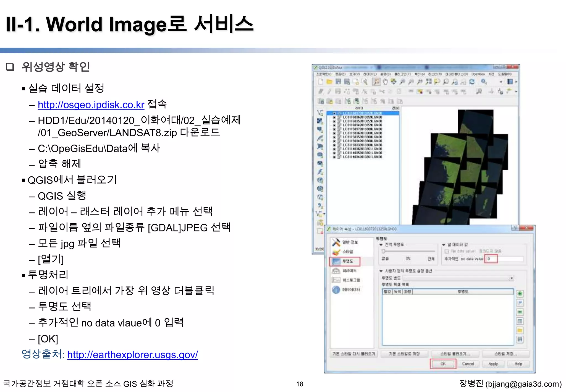Click the yellow folder import icon beside pixel list
This screenshot has height=392, width=566.
tap(520, 330)
